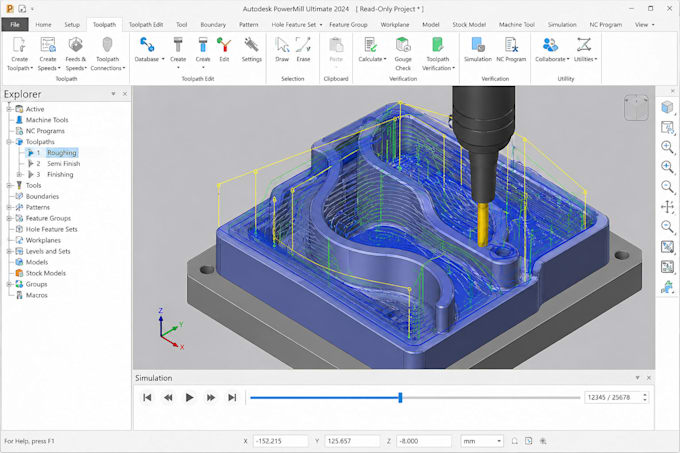Open the View ribbon tab

tap(644, 25)
